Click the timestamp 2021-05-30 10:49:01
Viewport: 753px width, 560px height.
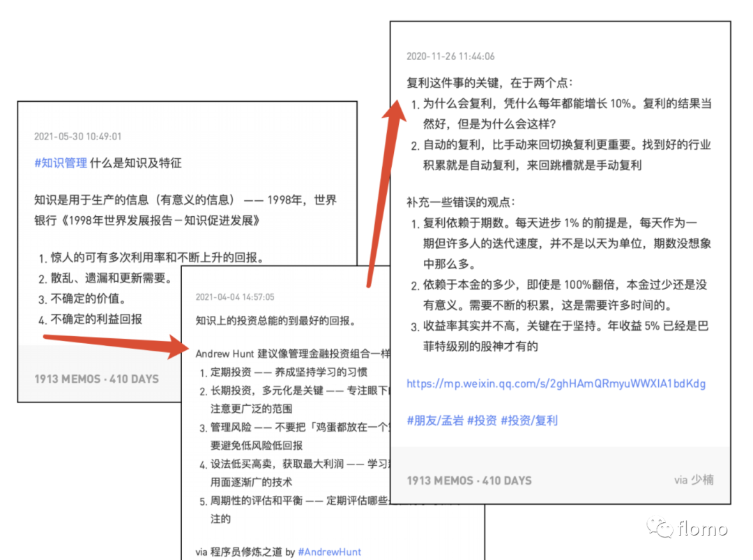(x=78, y=137)
